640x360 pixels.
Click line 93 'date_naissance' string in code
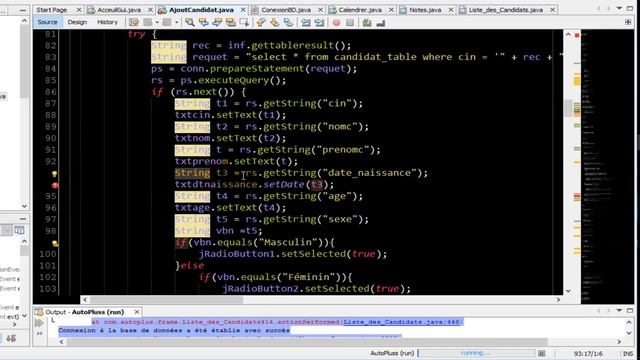(x=369, y=173)
